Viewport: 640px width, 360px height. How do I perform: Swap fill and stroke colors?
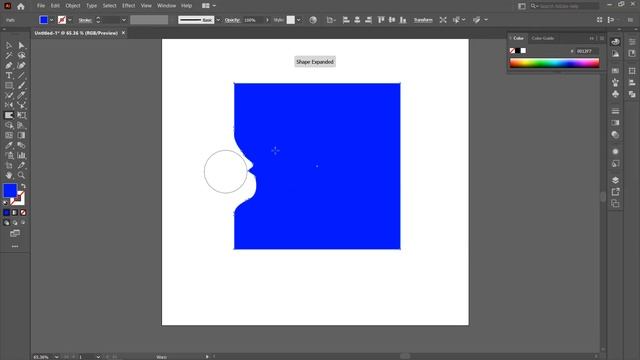23,186
